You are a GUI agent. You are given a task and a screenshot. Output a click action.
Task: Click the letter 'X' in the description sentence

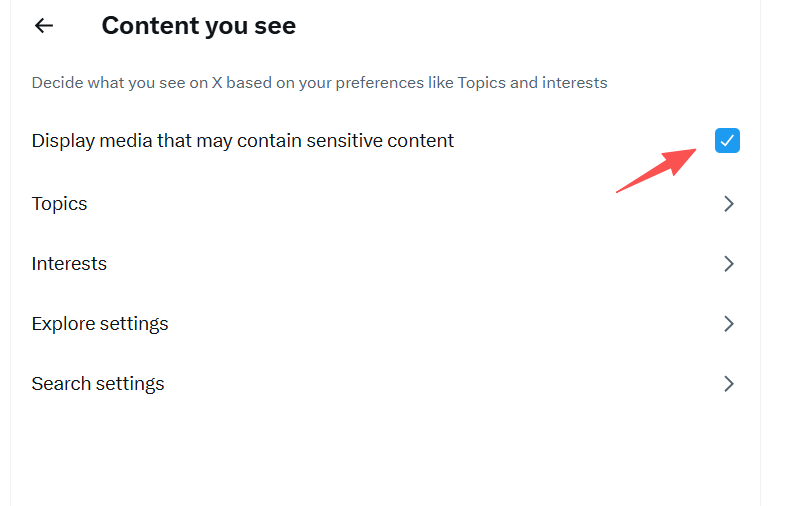click(x=216, y=83)
